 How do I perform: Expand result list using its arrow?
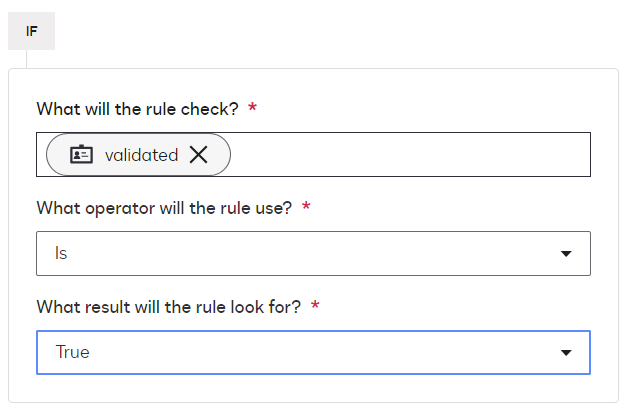[x=566, y=352]
